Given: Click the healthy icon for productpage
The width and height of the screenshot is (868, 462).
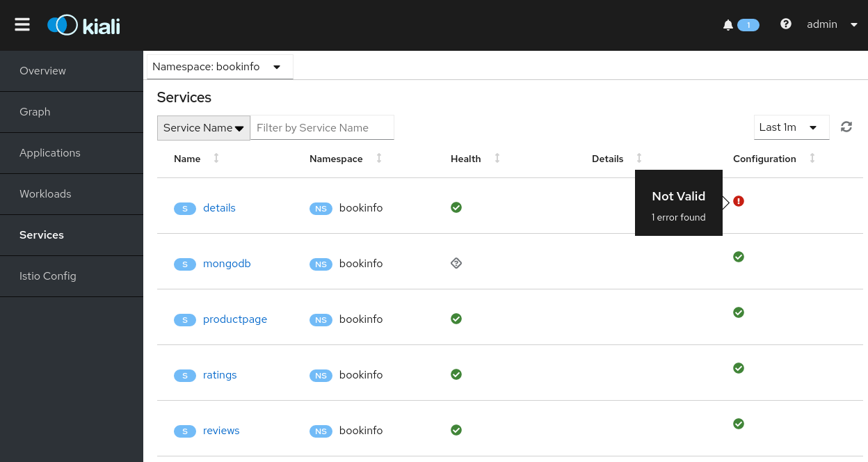Looking at the screenshot, I should click(456, 319).
